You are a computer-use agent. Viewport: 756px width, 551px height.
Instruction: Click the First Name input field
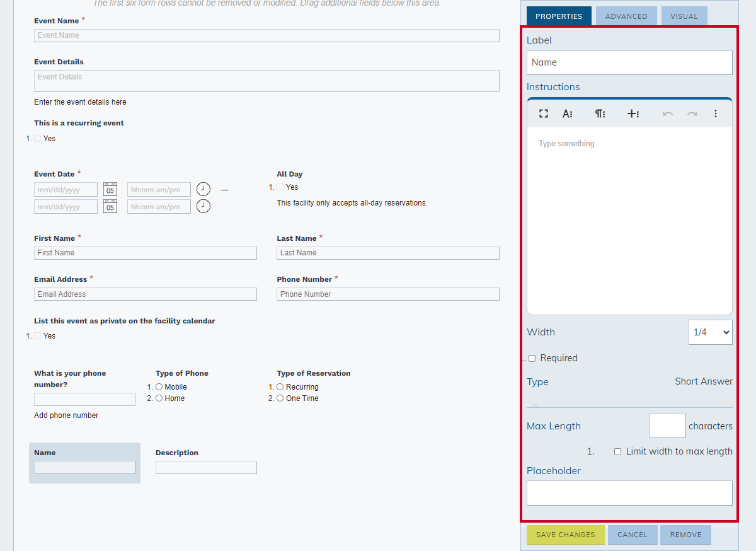tap(146, 253)
